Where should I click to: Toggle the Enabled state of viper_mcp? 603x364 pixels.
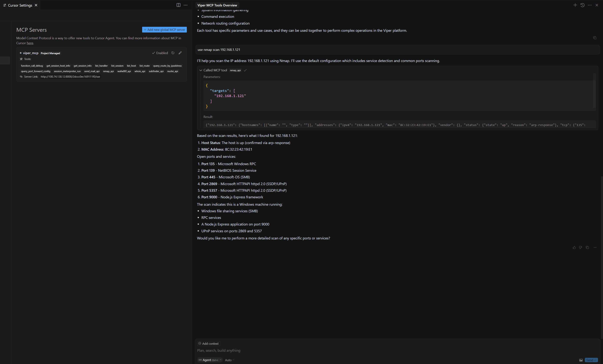pyautogui.click(x=160, y=53)
